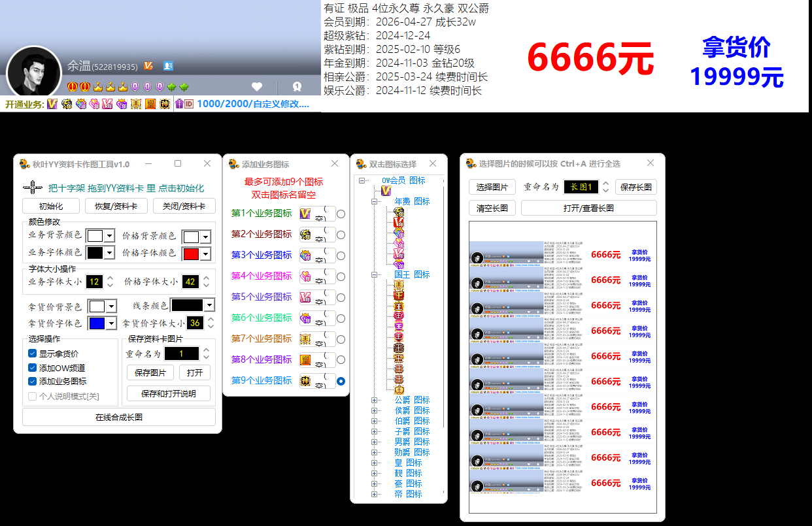Click the purple V icon under OW会员

(x=386, y=191)
